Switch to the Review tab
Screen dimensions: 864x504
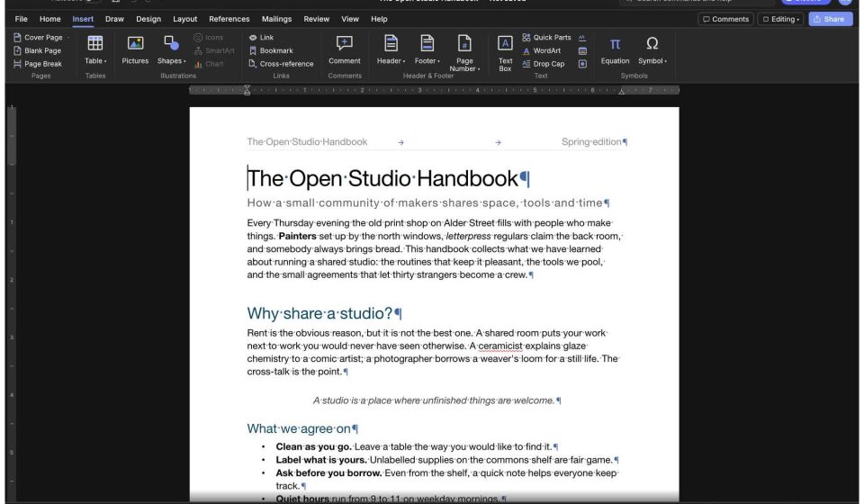pos(316,19)
